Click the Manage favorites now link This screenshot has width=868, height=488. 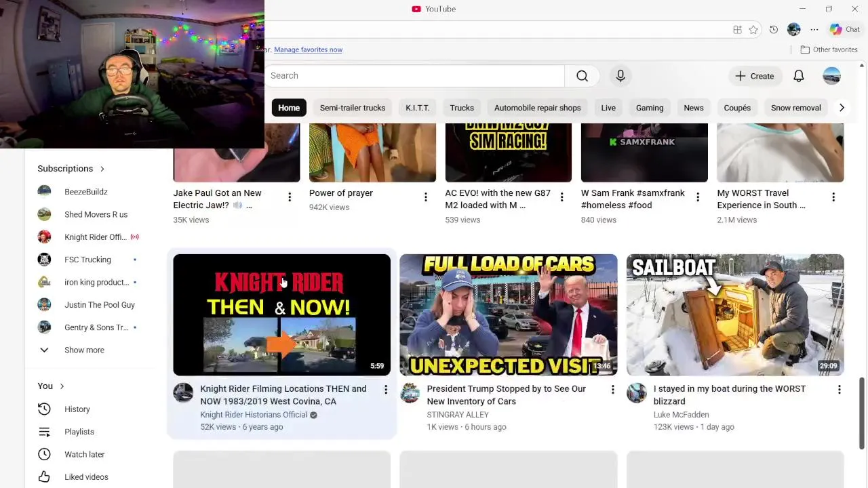[x=308, y=49]
